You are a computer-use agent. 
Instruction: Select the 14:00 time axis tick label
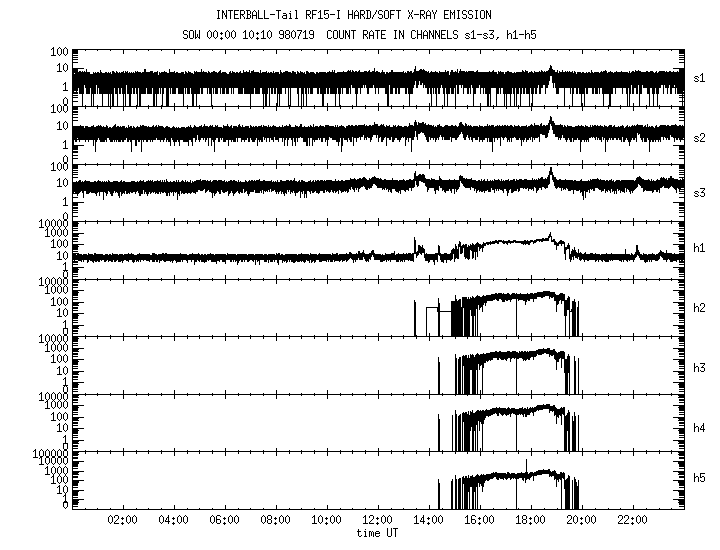[429, 521]
